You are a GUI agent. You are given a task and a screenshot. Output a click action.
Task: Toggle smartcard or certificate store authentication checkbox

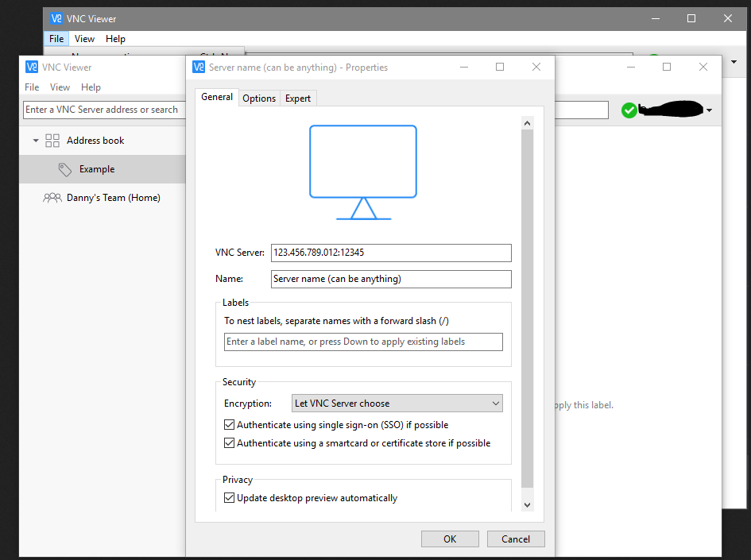230,442
